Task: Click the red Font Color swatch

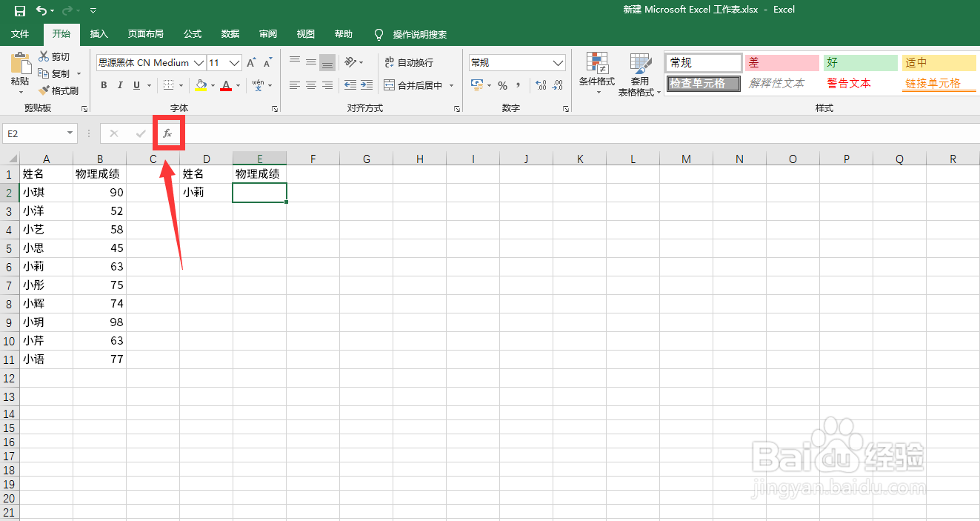Action: 226,85
